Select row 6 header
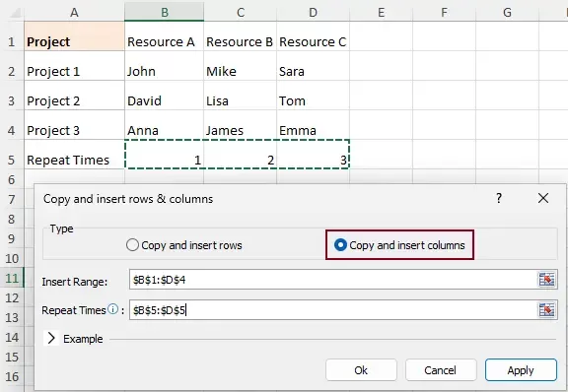568x392 pixels. (x=12, y=179)
